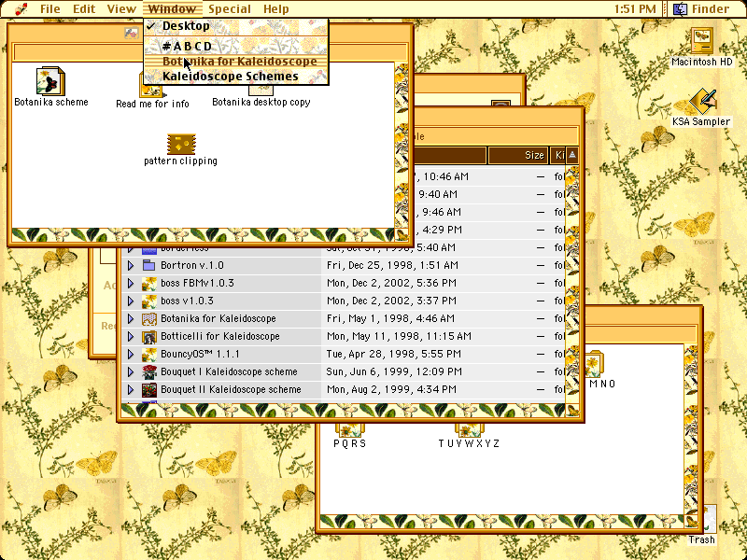Click the boss FBMv1.0.3 folder icon
This screenshot has width=747, height=560.
pos(149,284)
